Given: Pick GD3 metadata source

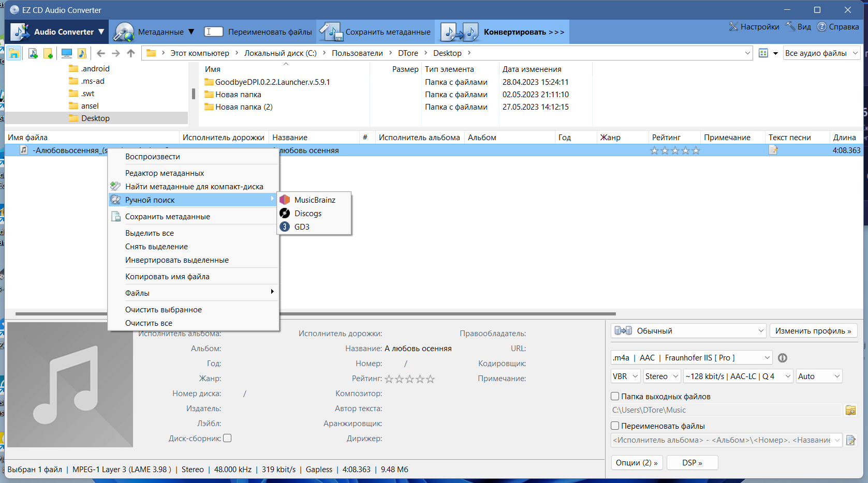Looking at the screenshot, I should pyautogui.click(x=301, y=227).
